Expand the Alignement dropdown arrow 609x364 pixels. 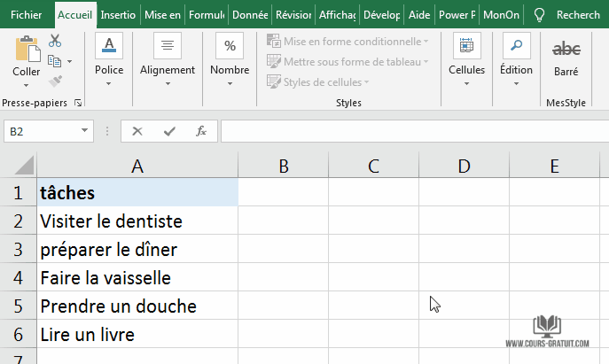(x=168, y=83)
